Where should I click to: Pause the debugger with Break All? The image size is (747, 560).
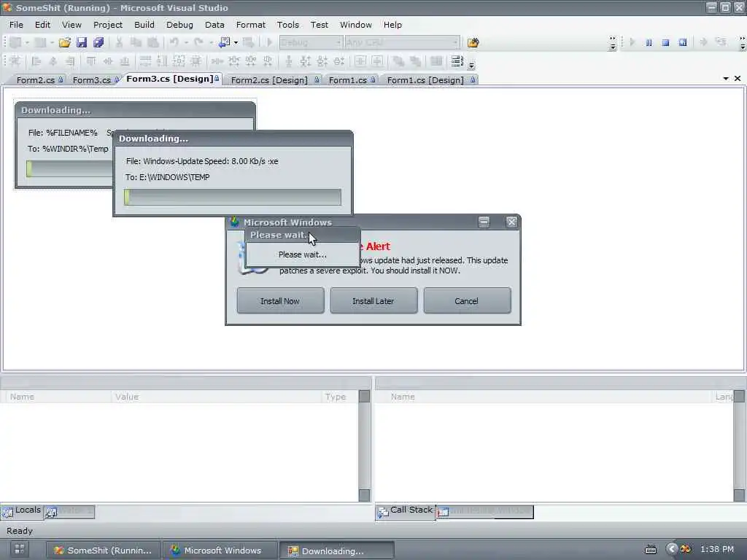click(649, 42)
